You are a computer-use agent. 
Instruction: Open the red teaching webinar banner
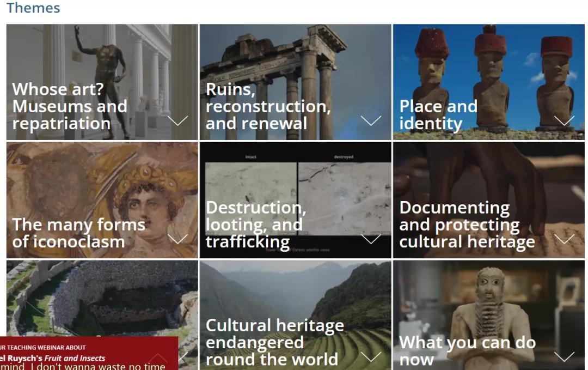89,353
